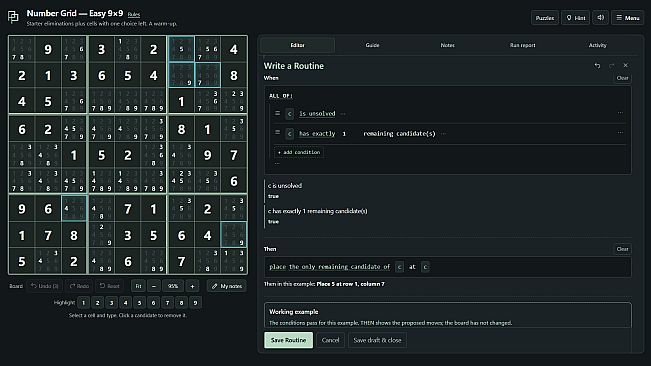Toggle highlight for digit 4
The width and height of the screenshot is (651, 366).
click(125, 303)
